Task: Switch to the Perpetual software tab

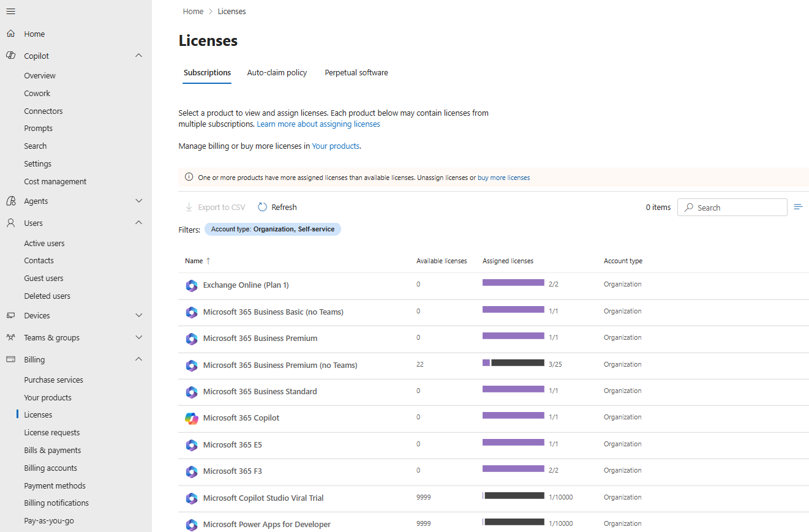Action: click(x=356, y=72)
